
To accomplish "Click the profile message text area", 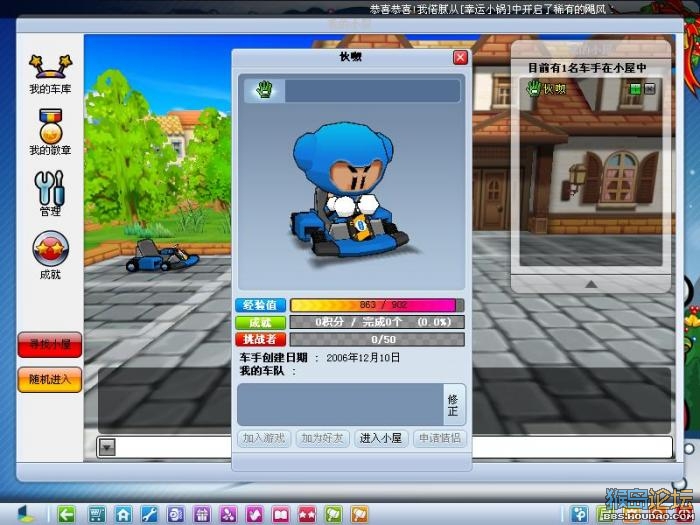I will pos(340,404).
